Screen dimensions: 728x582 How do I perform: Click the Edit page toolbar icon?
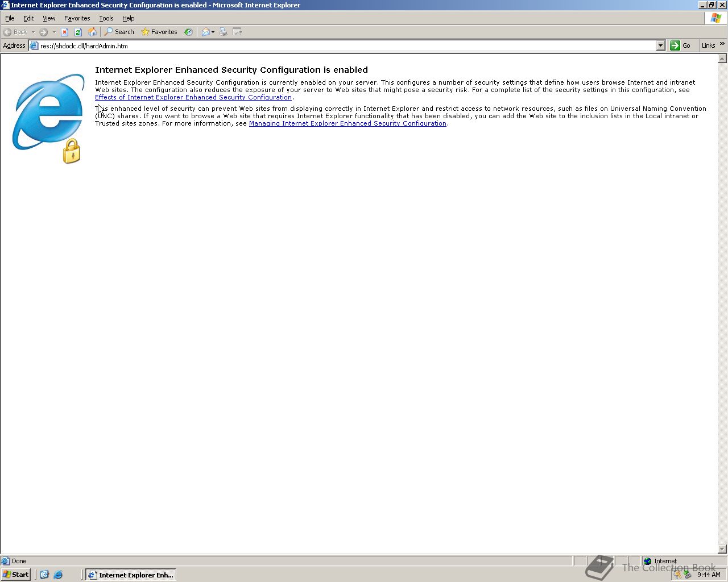pos(237,32)
